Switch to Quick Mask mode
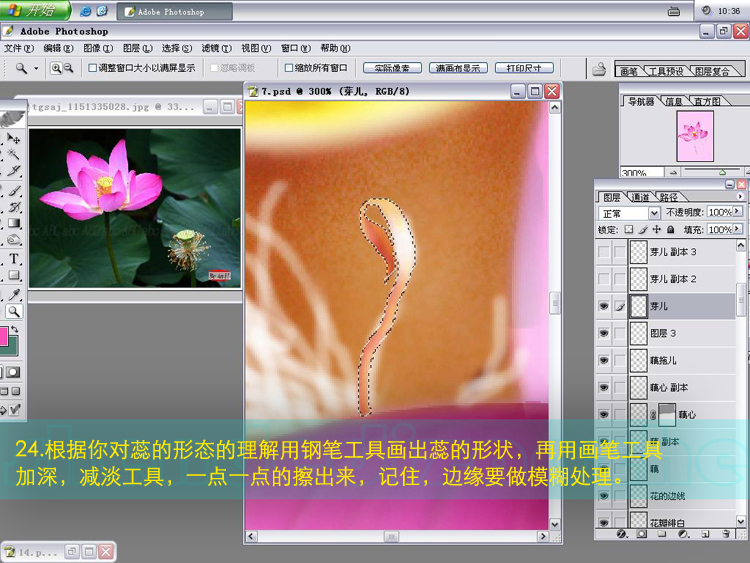 pos(13,372)
